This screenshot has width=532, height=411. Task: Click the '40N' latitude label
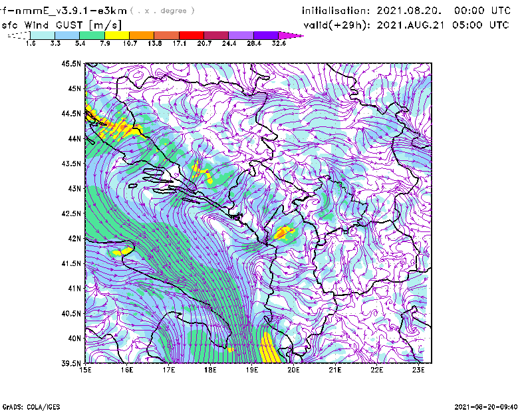click(x=74, y=339)
